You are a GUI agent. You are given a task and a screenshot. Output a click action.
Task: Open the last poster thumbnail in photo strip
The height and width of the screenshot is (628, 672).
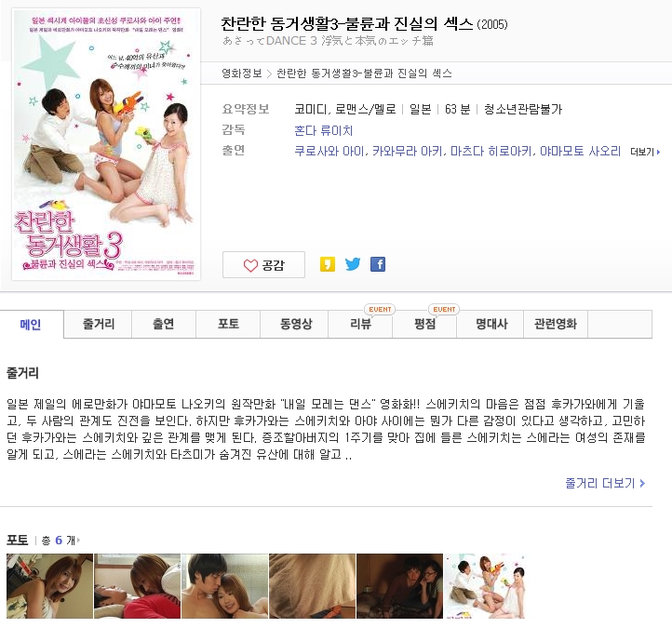tap(485, 585)
